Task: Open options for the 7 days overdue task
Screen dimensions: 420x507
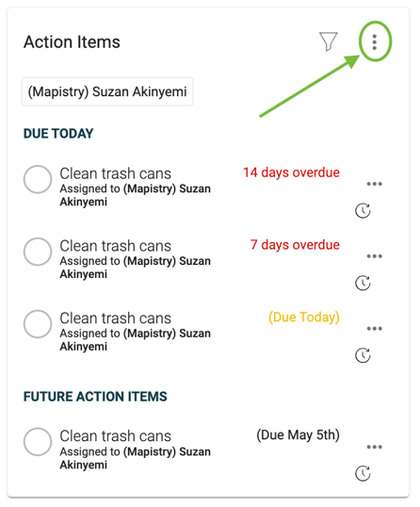Action: (375, 256)
